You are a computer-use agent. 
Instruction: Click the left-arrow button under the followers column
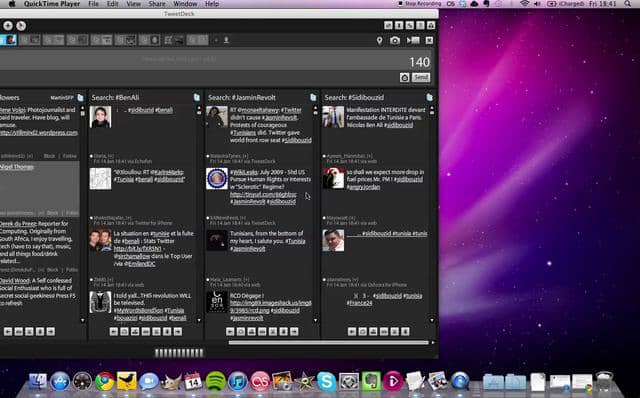point(8,331)
